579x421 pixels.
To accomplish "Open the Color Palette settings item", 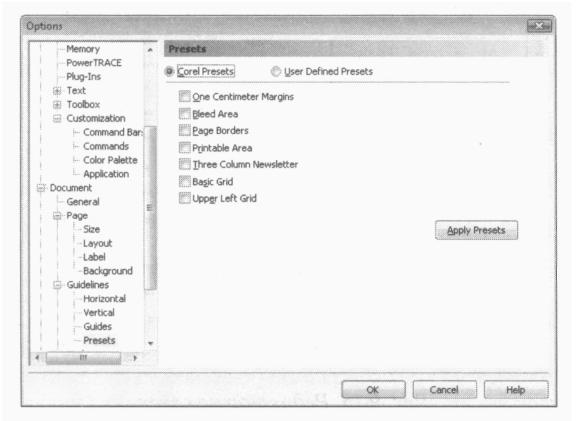I will tap(110, 160).
